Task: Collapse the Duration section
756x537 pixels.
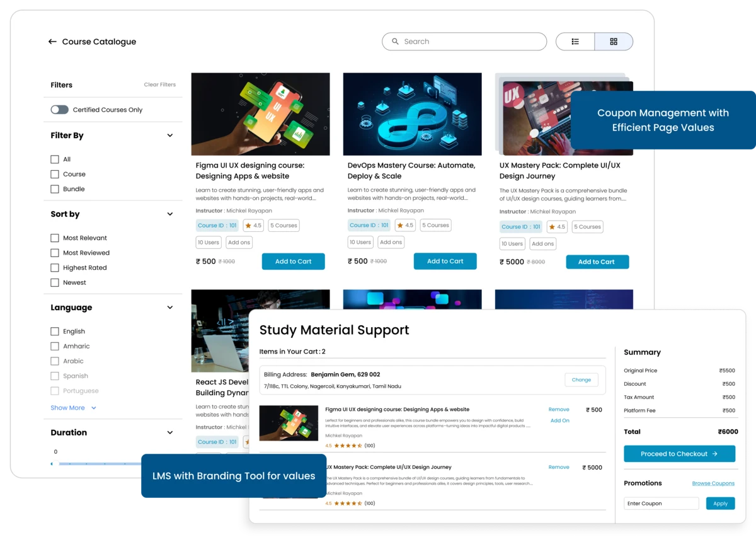Action: click(169, 432)
